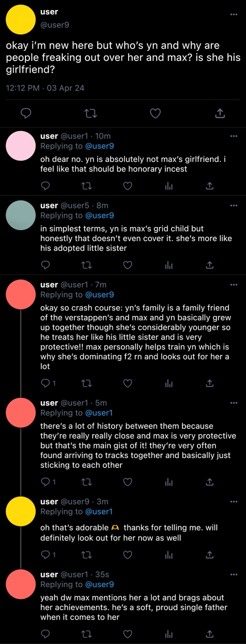Retweet the 'proud single father' reply
This screenshot has width=246, height=644.
[x=87, y=634]
